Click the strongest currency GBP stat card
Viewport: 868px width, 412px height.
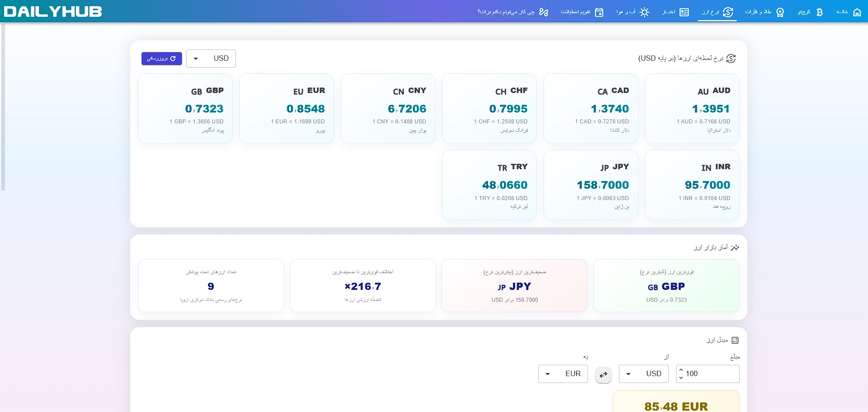coord(667,285)
